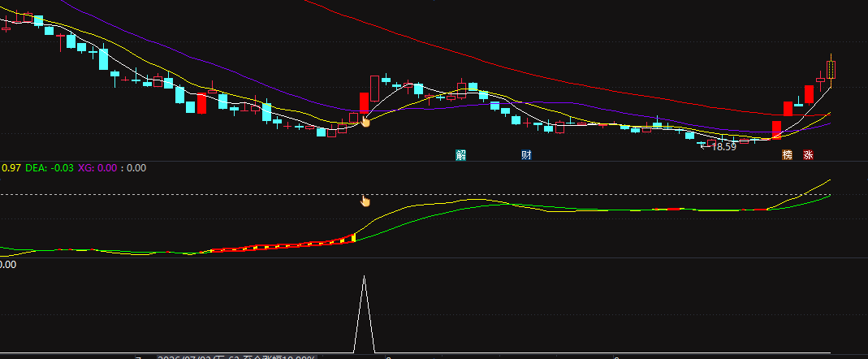Click the white signal spike in bottom panel

[x=365, y=314]
